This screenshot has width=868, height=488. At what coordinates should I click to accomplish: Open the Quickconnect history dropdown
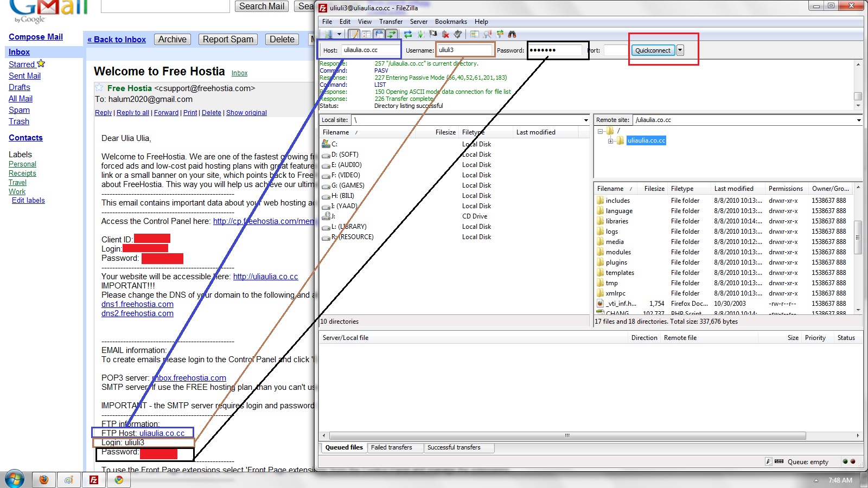(x=680, y=50)
